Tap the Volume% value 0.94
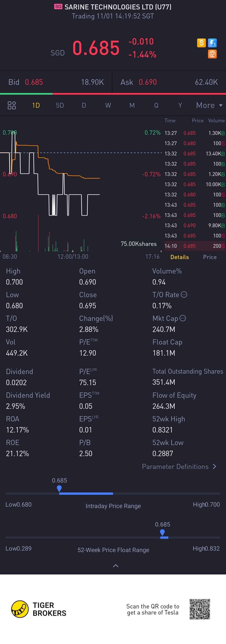 tap(159, 282)
